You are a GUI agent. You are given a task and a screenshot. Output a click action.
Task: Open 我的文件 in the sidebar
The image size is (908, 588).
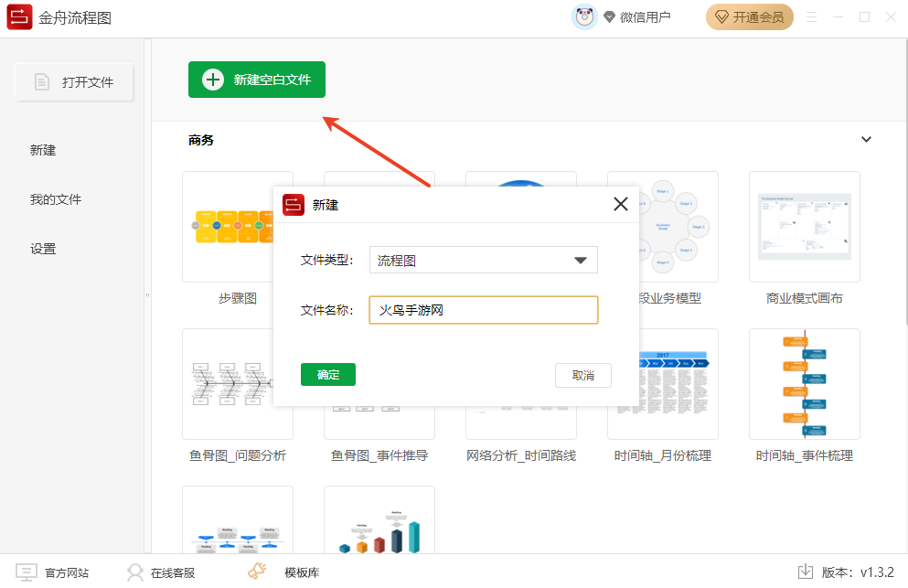click(56, 199)
